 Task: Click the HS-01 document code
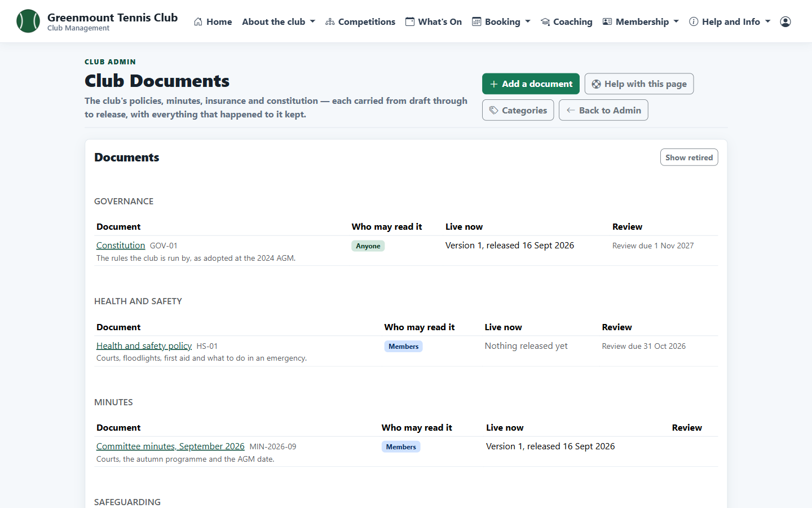[207, 346]
